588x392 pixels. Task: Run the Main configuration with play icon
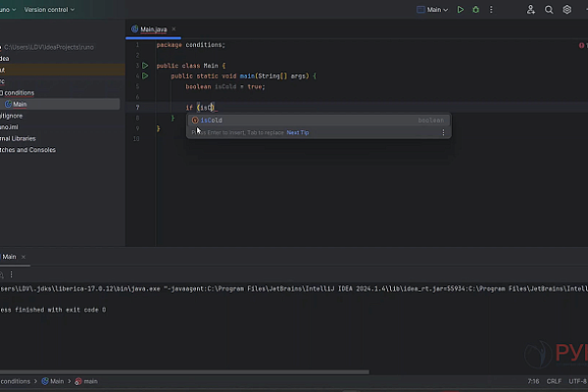point(461,10)
